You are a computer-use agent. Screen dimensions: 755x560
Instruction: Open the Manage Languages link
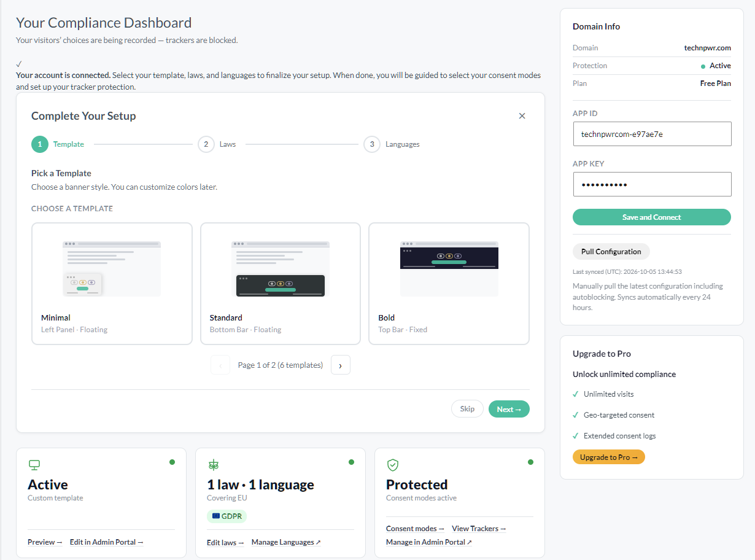tap(286, 542)
